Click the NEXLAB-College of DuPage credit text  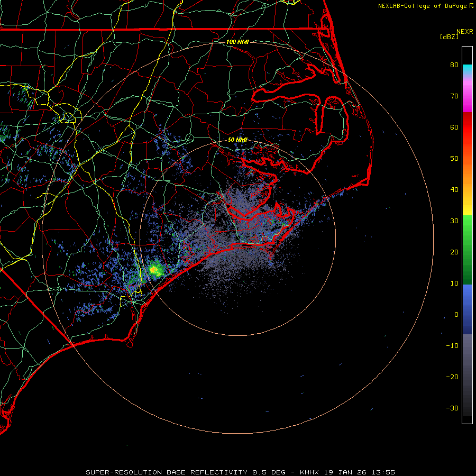click(x=422, y=6)
